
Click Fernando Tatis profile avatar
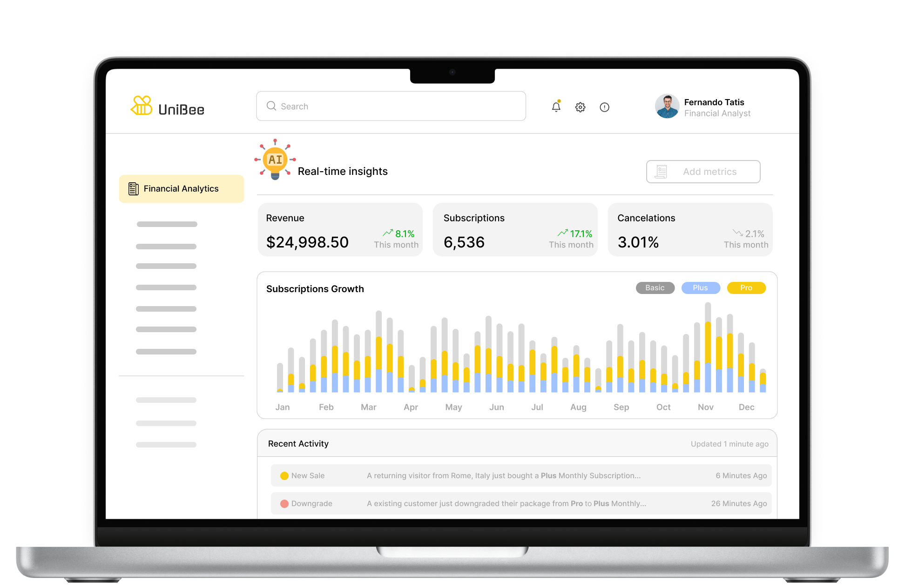pos(667,107)
